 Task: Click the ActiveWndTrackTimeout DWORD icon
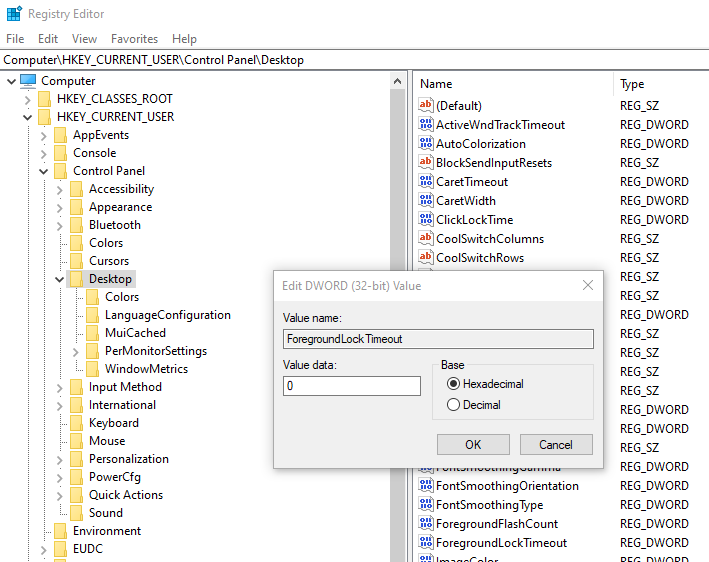pos(425,124)
